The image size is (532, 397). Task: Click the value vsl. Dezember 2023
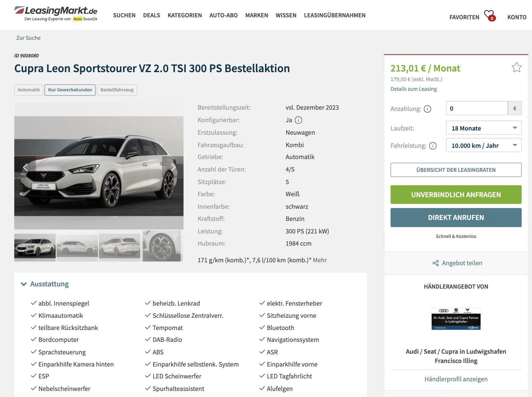[312, 107]
